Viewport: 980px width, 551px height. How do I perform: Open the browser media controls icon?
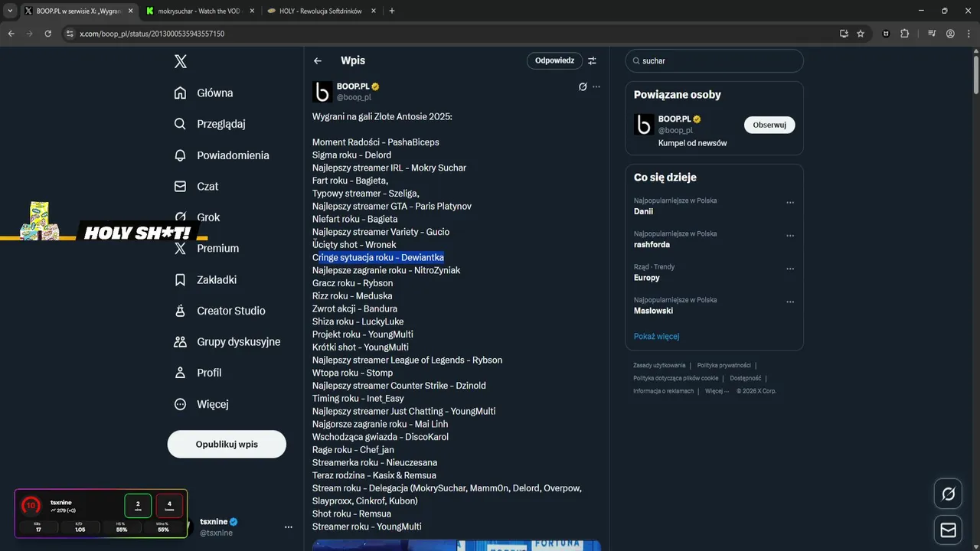pos(932,34)
